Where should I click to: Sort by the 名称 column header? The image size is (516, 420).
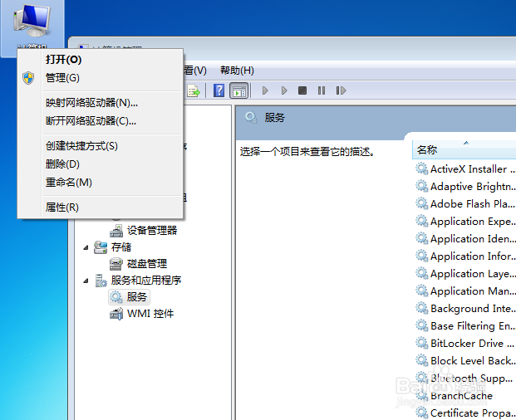[x=464, y=150]
